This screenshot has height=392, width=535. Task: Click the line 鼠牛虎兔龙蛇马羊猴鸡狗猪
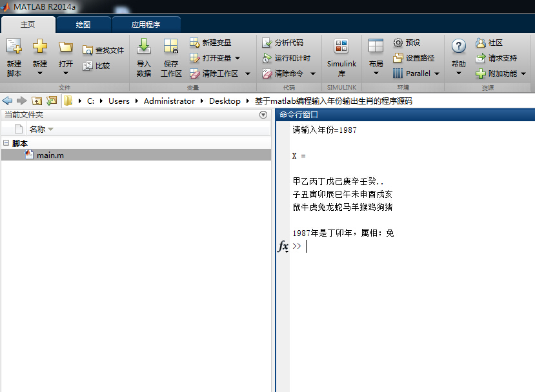[343, 207]
